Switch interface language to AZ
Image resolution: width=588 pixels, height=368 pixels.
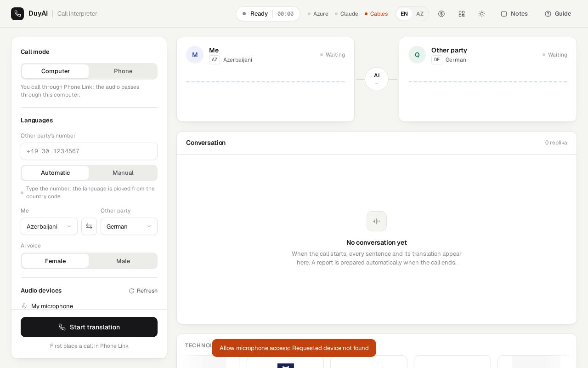pyautogui.click(x=420, y=14)
